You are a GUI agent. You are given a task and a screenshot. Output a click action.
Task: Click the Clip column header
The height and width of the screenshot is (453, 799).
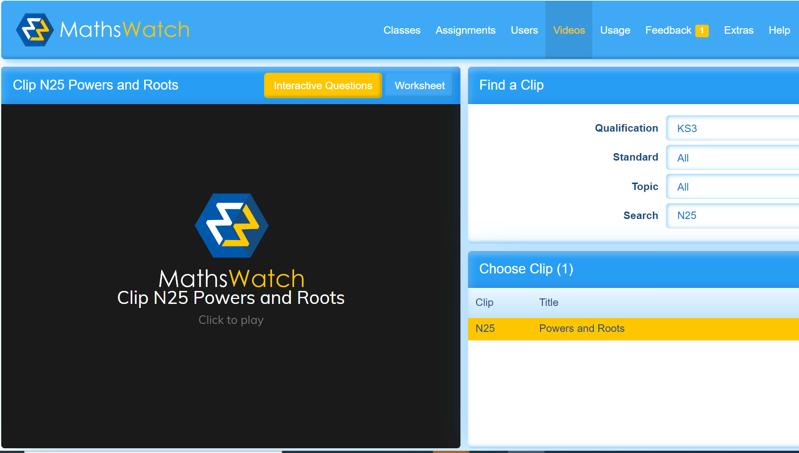[484, 303]
